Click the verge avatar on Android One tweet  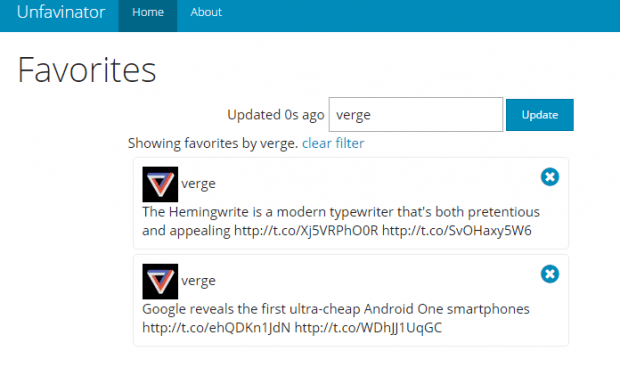(160, 281)
